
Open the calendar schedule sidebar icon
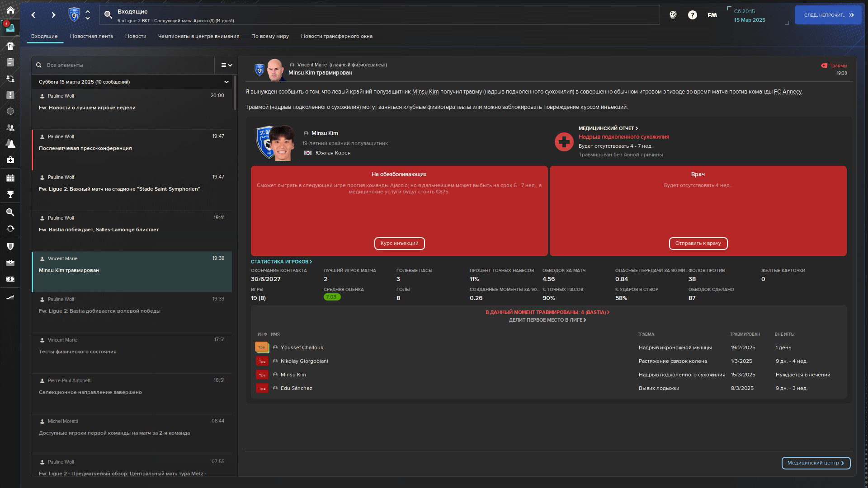pyautogui.click(x=10, y=178)
